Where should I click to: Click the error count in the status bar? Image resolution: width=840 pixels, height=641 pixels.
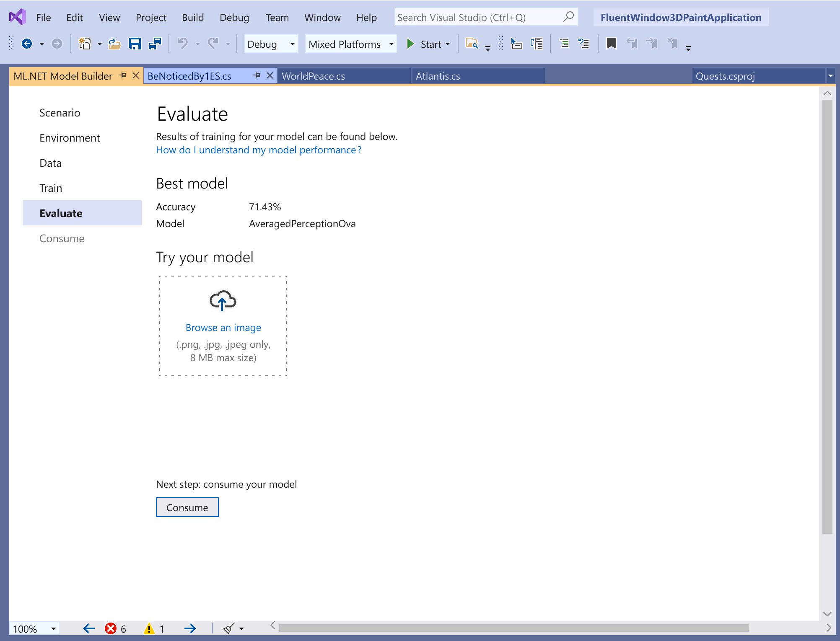tap(115, 628)
